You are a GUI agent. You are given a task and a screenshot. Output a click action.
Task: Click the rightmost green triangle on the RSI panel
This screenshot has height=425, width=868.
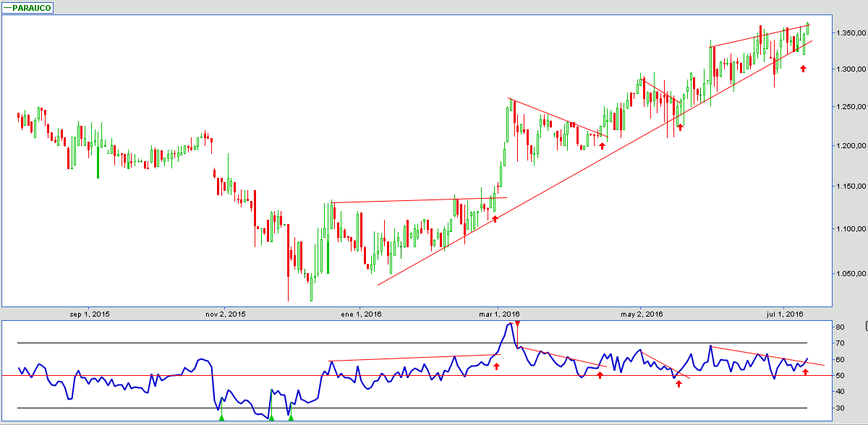pyautogui.click(x=291, y=417)
